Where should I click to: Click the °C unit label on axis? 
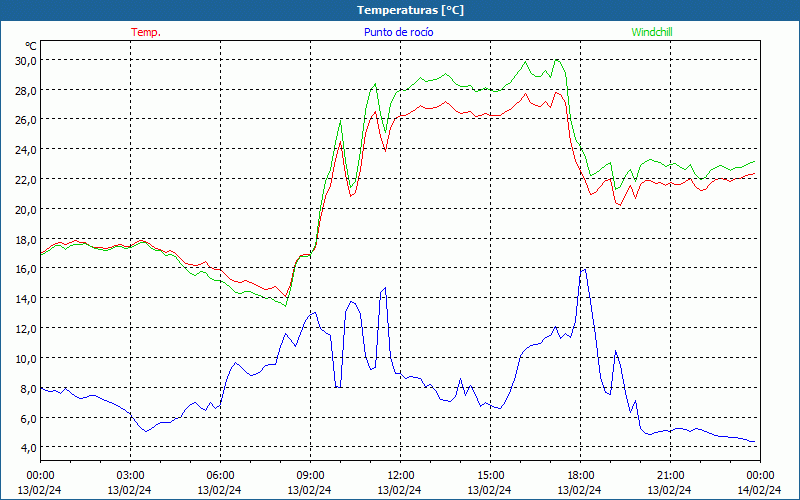pyautogui.click(x=31, y=46)
